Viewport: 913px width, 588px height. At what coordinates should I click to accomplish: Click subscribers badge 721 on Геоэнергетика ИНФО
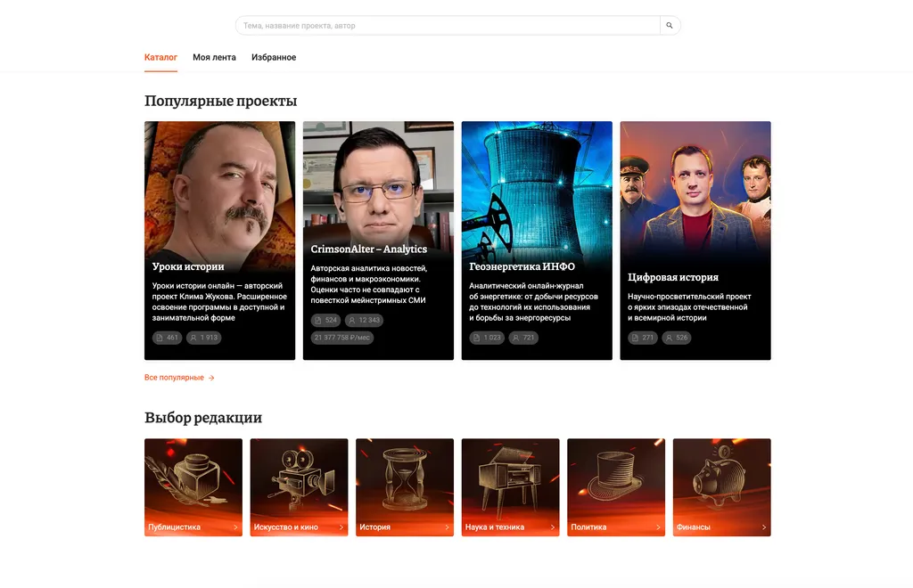(x=523, y=338)
